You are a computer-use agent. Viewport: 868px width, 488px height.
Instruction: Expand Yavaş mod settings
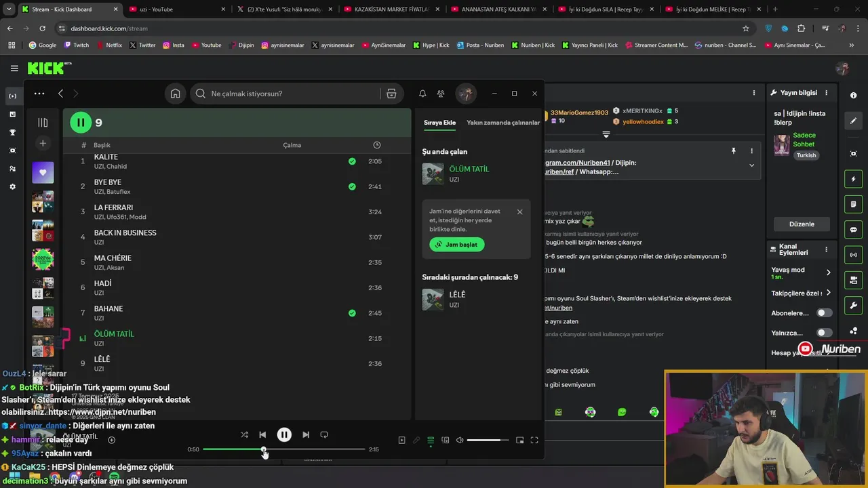pyautogui.click(x=828, y=272)
